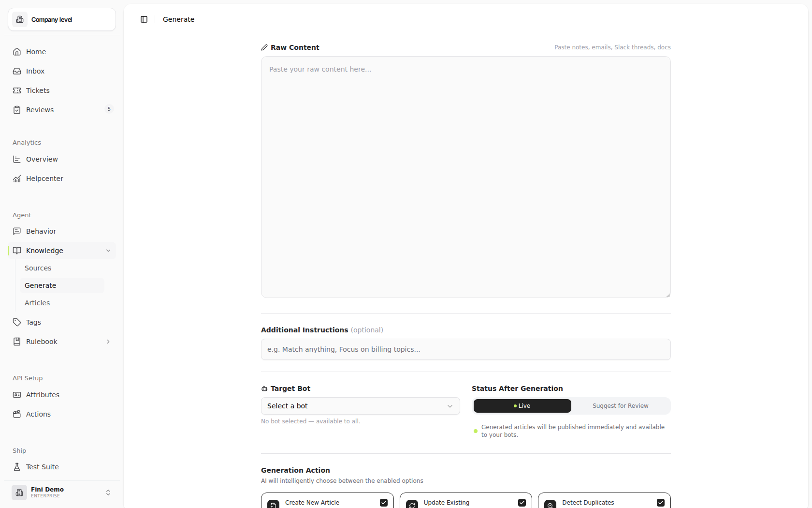Go to the Inbox page

(x=62, y=71)
